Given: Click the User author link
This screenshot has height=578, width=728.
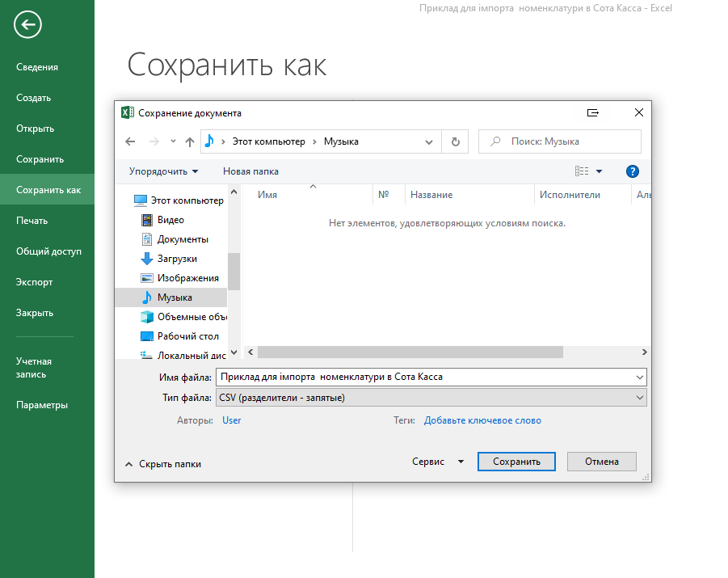Looking at the screenshot, I should coord(232,420).
